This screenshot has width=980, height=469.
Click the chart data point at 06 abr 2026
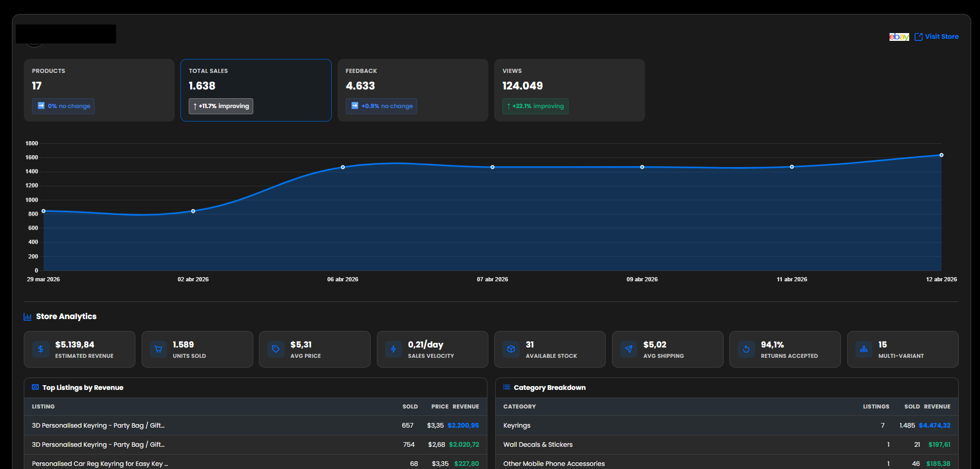pyautogui.click(x=343, y=167)
